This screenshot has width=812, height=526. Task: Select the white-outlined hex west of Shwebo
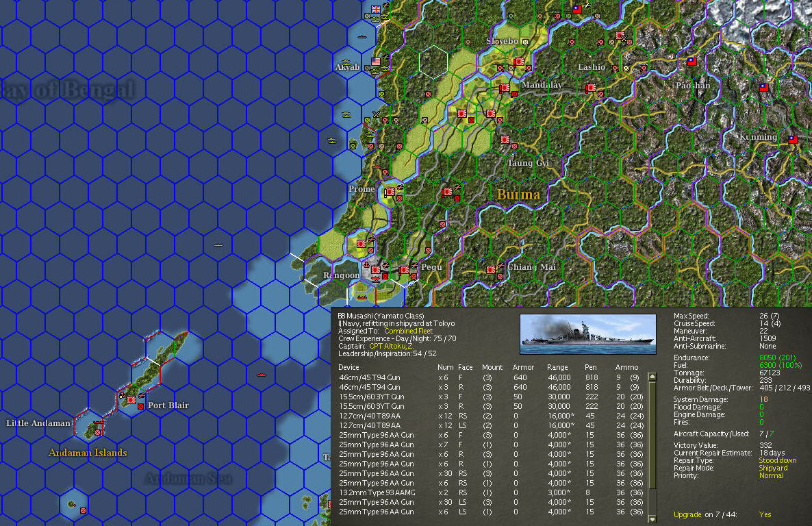click(x=433, y=62)
